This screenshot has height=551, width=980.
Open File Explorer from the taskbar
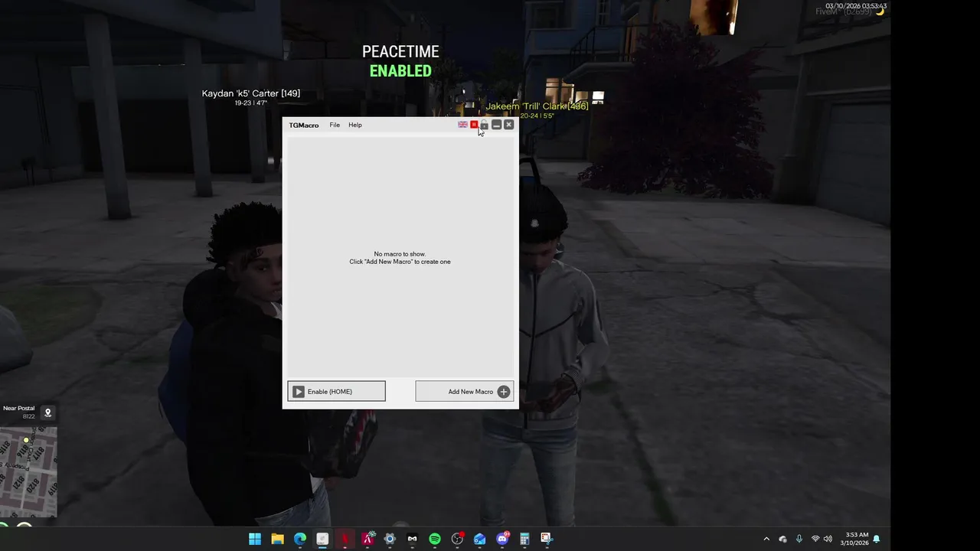tap(277, 539)
